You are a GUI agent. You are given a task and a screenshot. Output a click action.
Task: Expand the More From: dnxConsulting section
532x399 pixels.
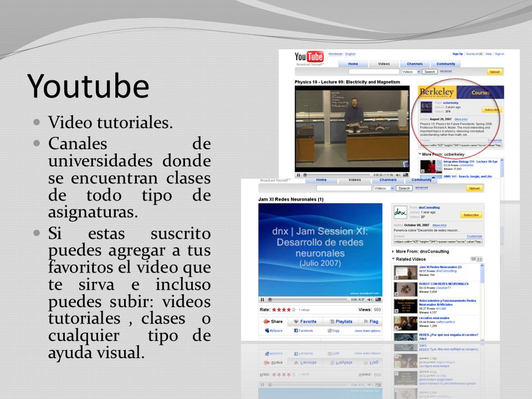393,252
